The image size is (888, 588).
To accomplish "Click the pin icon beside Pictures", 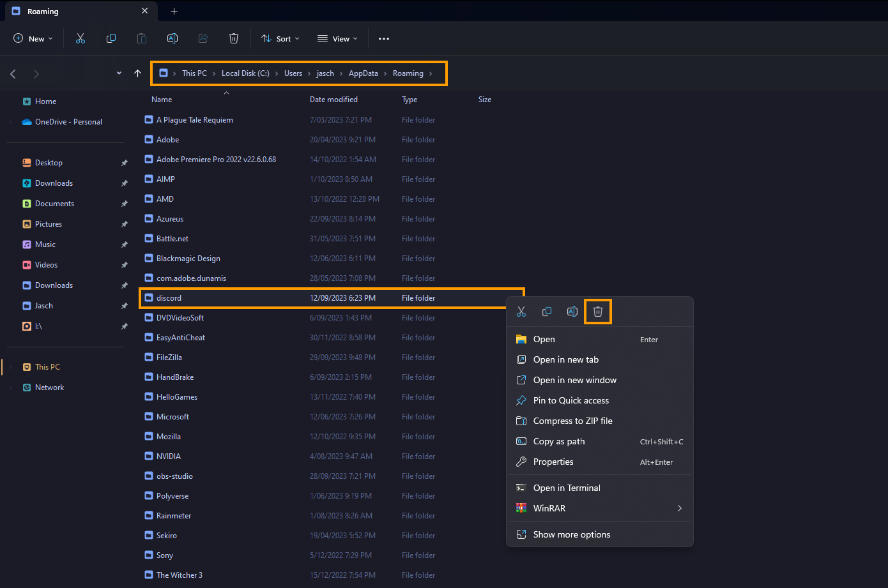I will coord(124,224).
